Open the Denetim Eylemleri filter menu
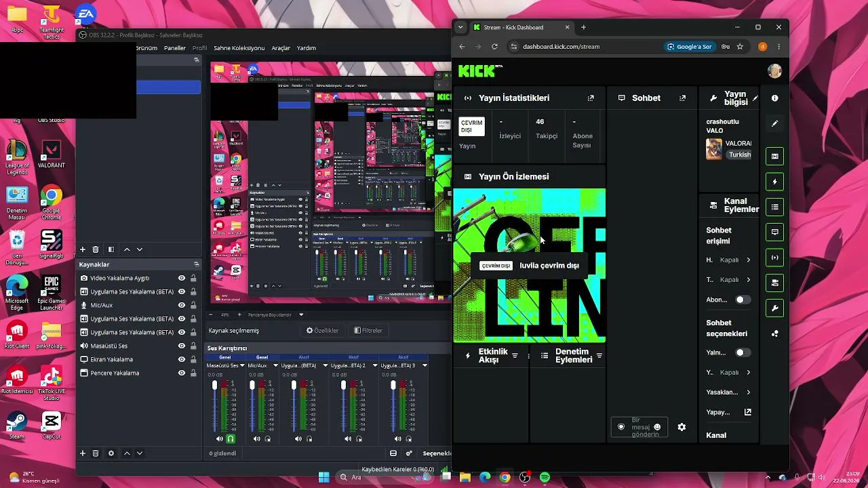 pyautogui.click(x=599, y=356)
